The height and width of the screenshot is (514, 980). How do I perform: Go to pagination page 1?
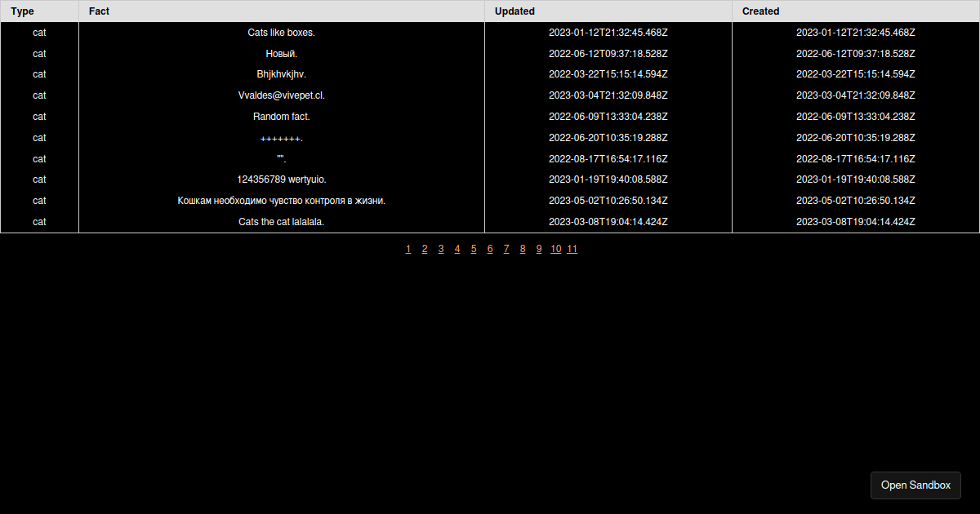point(408,250)
